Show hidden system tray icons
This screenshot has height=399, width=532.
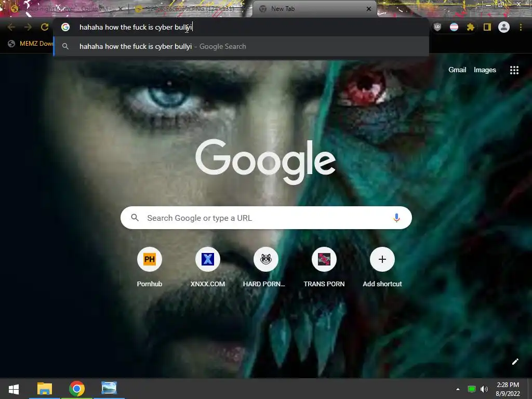(x=458, y=389)
